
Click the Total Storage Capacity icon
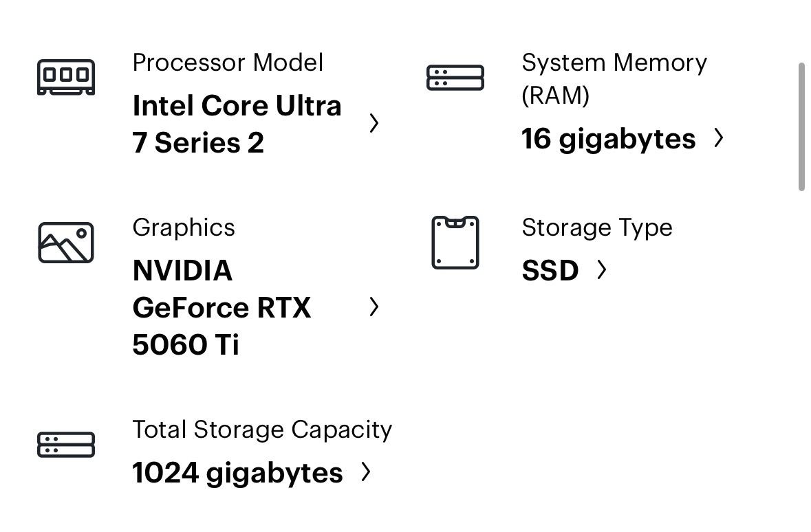click(65, 445)
